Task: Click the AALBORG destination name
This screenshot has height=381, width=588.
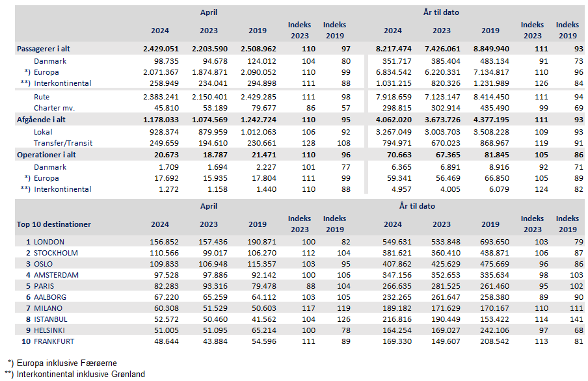Action: pos(50,297)
